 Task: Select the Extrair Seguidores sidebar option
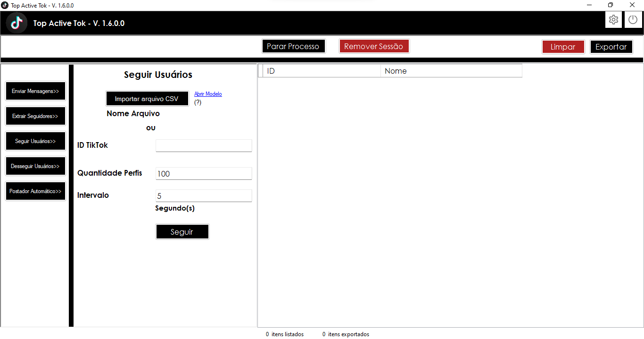pos(35,116)
